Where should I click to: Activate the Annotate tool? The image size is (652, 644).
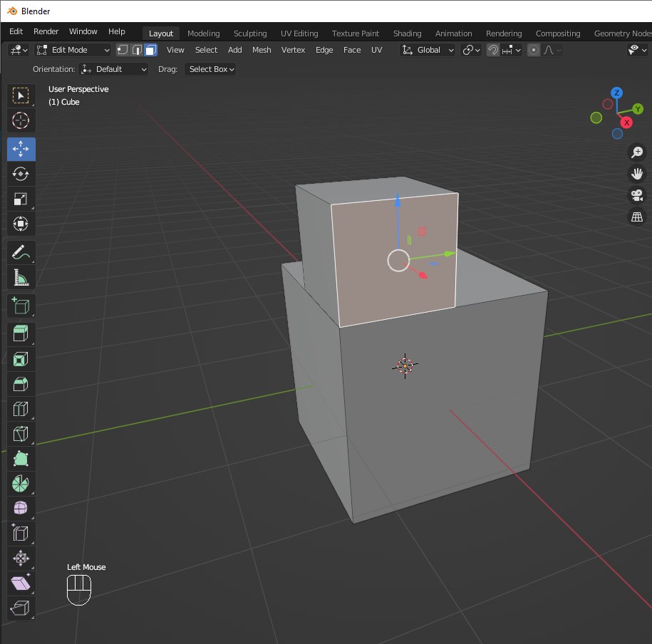pyautogui.click(x=21, y=252)
